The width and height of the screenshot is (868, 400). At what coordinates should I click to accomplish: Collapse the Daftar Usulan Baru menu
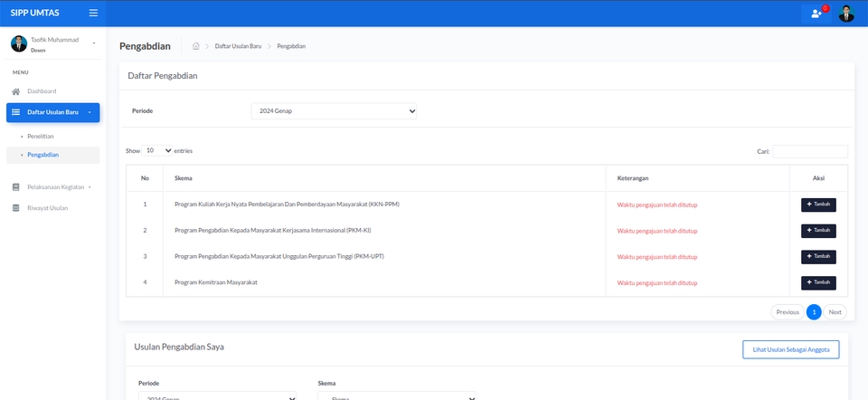tap(52, 112)
